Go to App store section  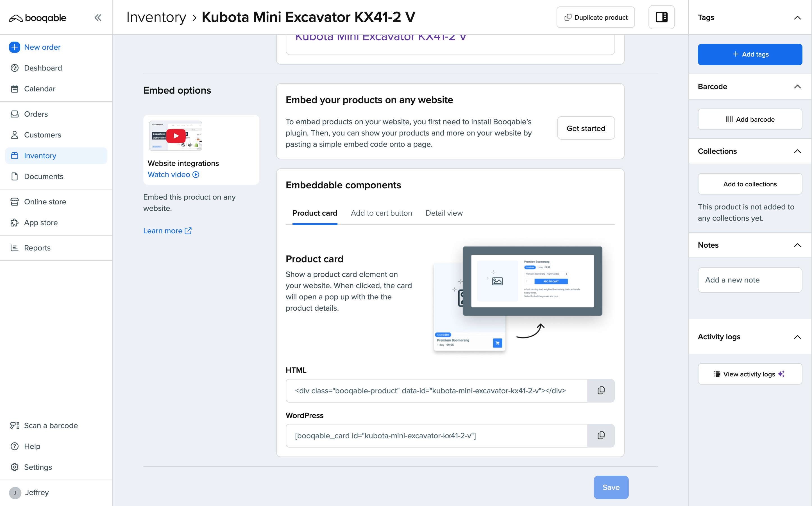coord(40,223)
